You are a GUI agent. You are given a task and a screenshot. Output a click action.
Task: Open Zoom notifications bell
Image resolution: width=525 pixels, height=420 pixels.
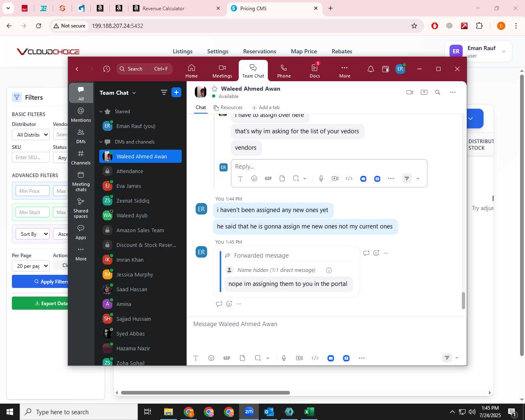tap(370, 69)
